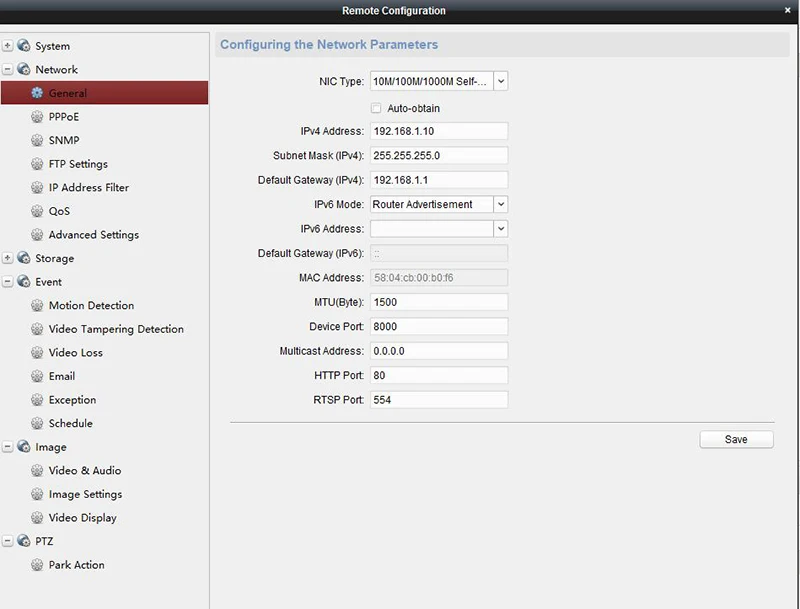Click the Default Gateway (IPv4) field
The width and height of the screenshot is (800, 609).
coord(439,180)
